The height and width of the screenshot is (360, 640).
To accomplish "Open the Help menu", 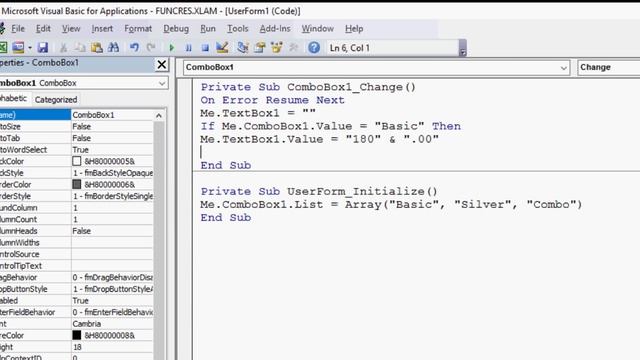I will 354,29.
